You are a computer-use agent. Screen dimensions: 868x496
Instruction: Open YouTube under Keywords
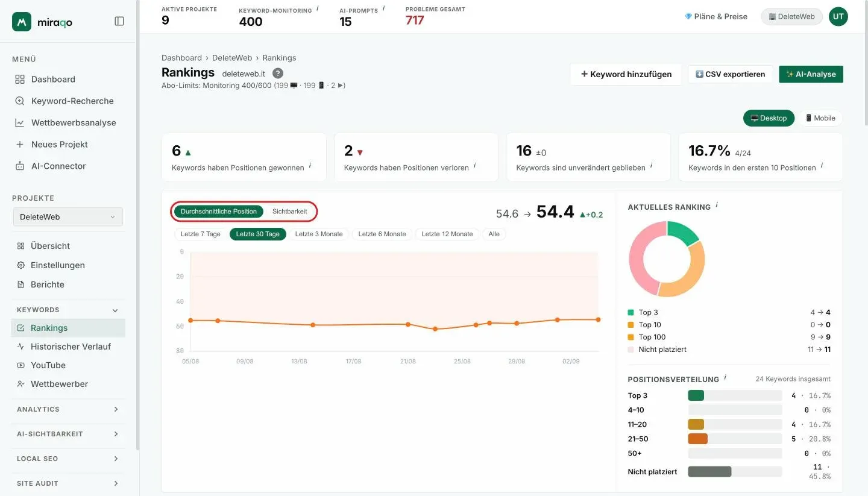(x=48, y=365)
